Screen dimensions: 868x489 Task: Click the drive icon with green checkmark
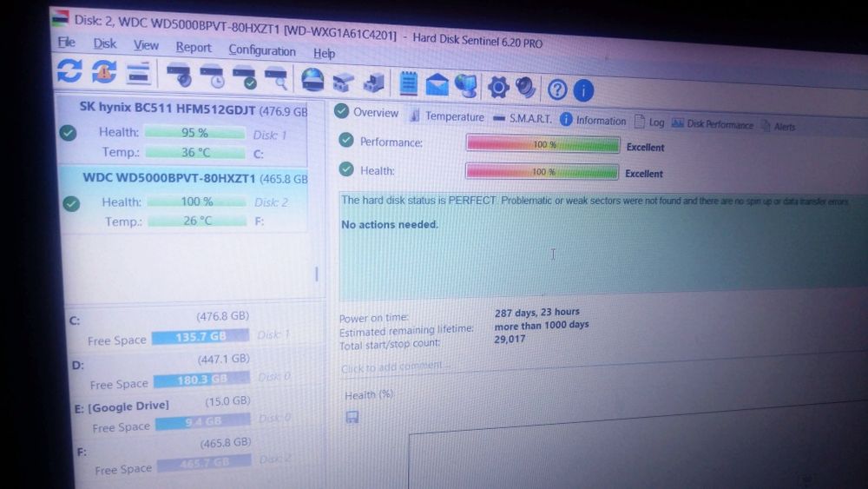(244, 77)
